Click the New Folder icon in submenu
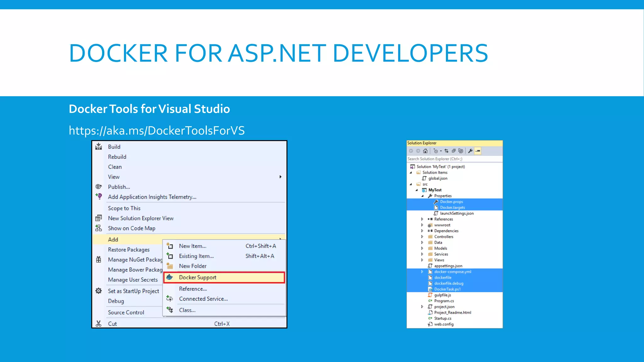This screenshot has width=644, height=362. point(169,266)
